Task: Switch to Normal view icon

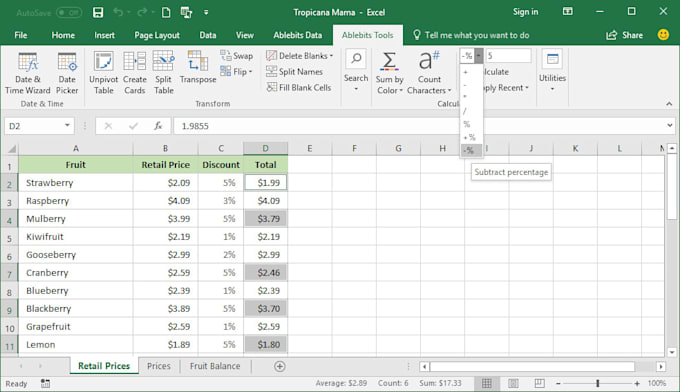Action: [x=487, y=383]
